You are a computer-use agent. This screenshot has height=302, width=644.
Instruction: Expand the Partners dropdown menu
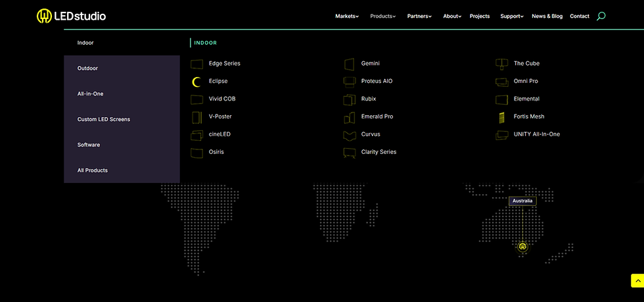point(419,16)
